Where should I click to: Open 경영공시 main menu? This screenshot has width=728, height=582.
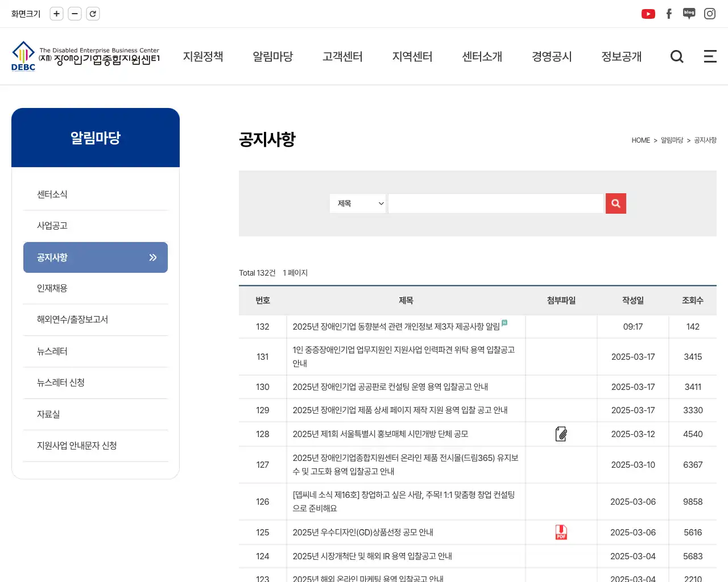(x=552, y=56)
